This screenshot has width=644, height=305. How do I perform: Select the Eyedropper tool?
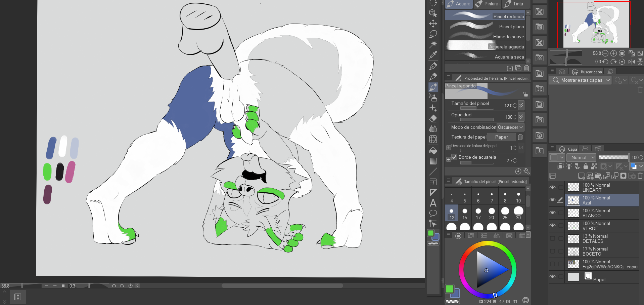433,55
